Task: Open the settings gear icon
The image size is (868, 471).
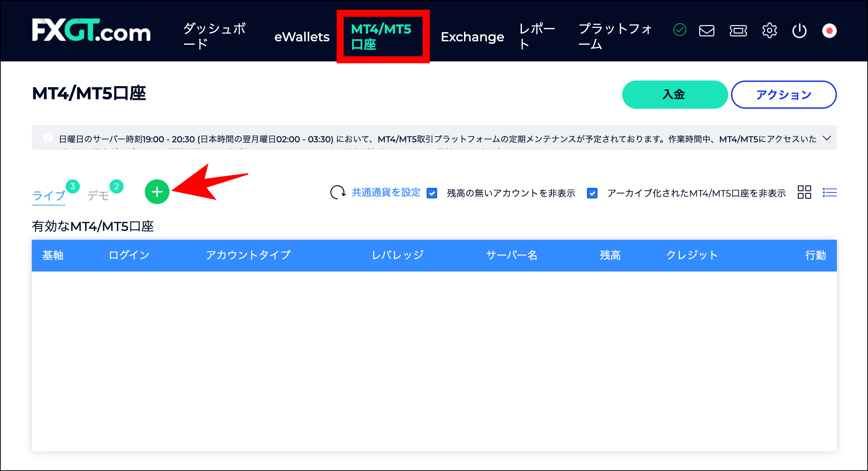Action: pyautogui.click(x=770, y=31)
